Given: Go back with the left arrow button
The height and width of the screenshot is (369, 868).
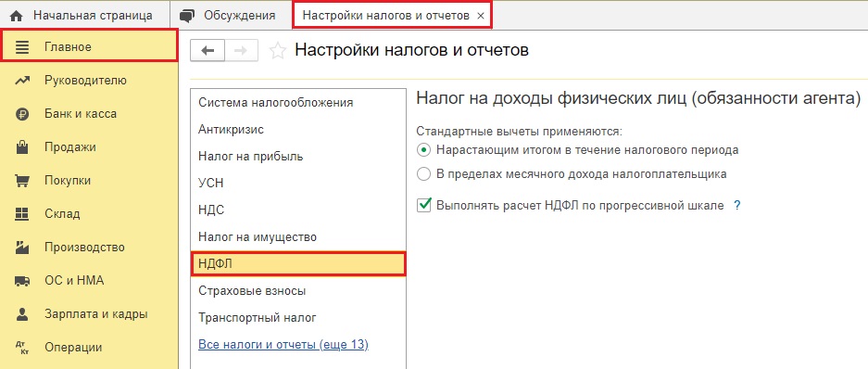Looking at the screenshot, I should [208, 50].
